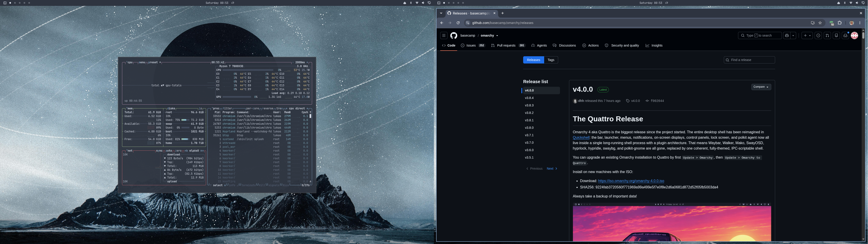Increase btop update interval with plus after 2000ms

[x=307, y=62]
